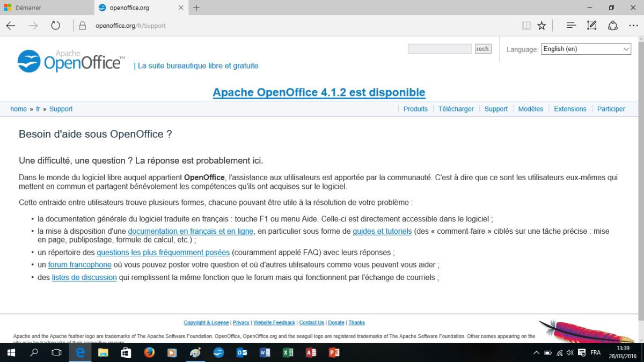
Task: Close the openoffice.org tab
Action: 181,8
